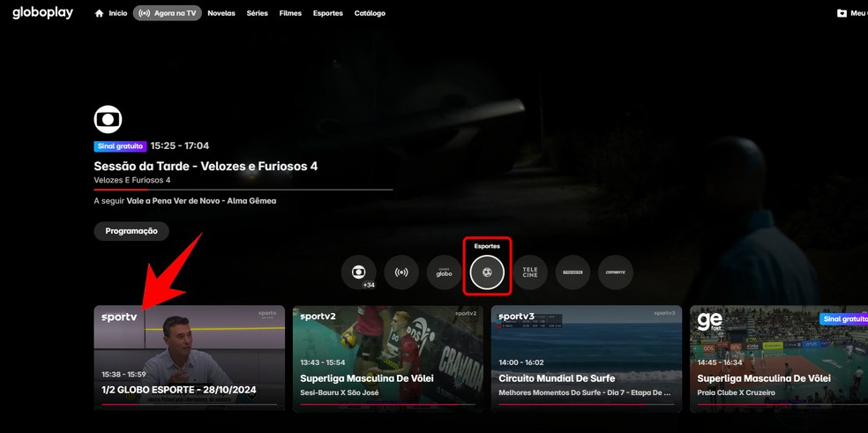
Task: Click the Vale a Pena Ver de Novo text
Action: (201, 201)
